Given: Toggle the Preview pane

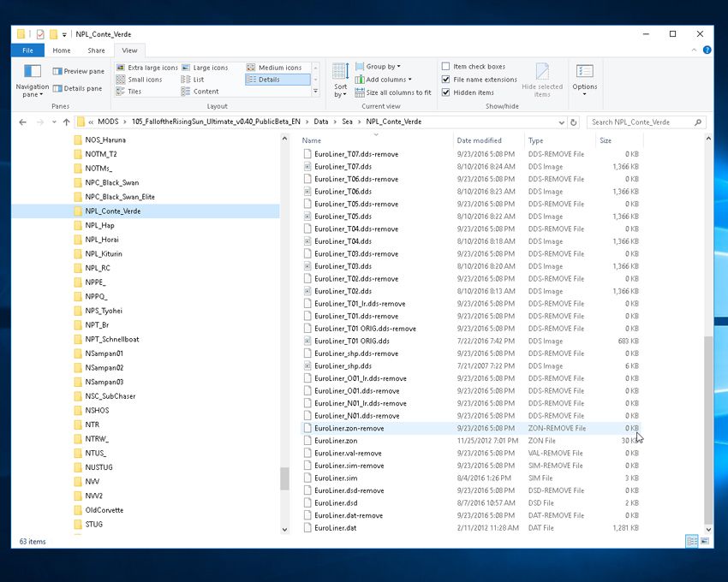Looking at the screenshot, I should 79,71.
